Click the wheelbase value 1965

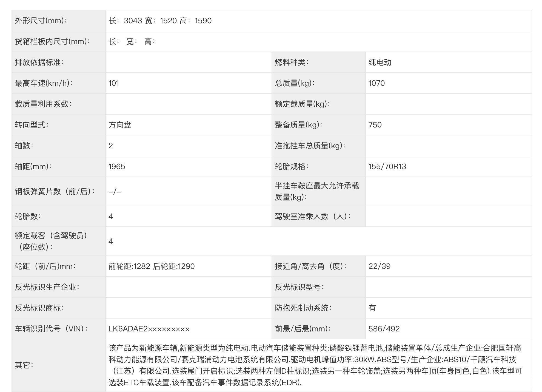(117, 167)
